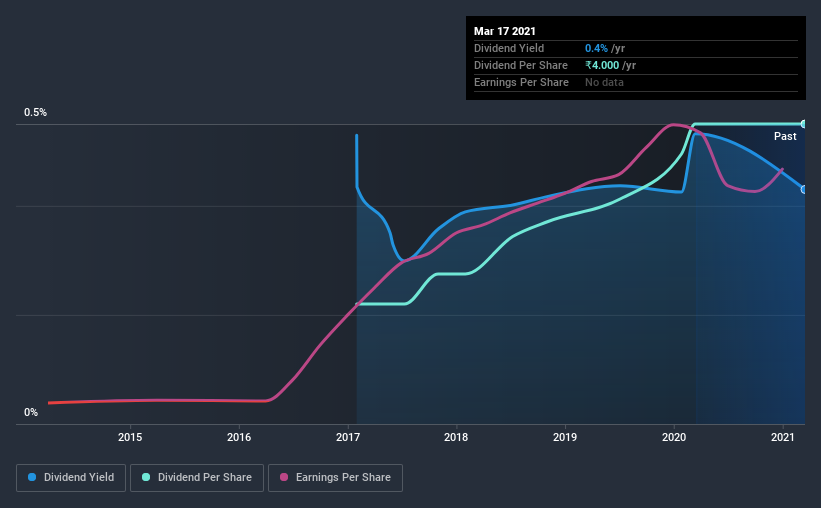Click the 2019 x-axis label
The image size is (821, 508).
[x=565, y=437]
